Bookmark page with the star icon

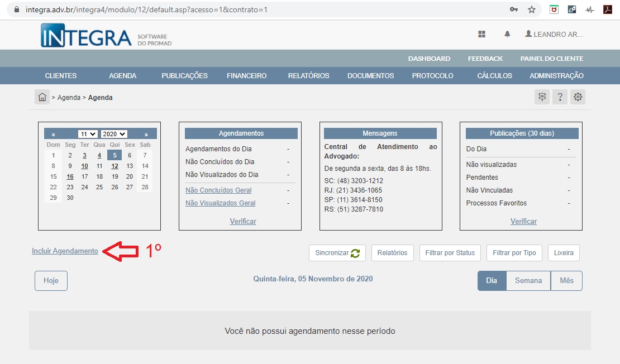click(x=531, y=9)
